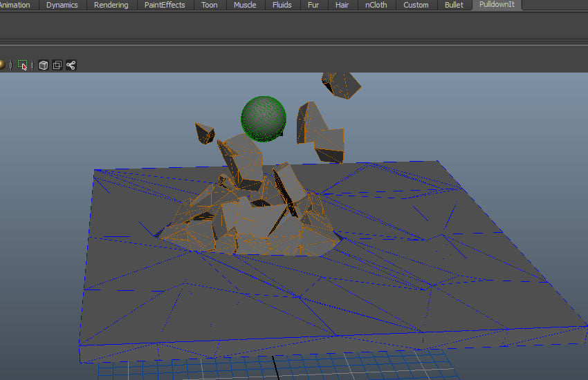Viewport: 588px width, 380px height.
Task: Click the topmost floating debris fragment
Action: click(x=340, y=84)
